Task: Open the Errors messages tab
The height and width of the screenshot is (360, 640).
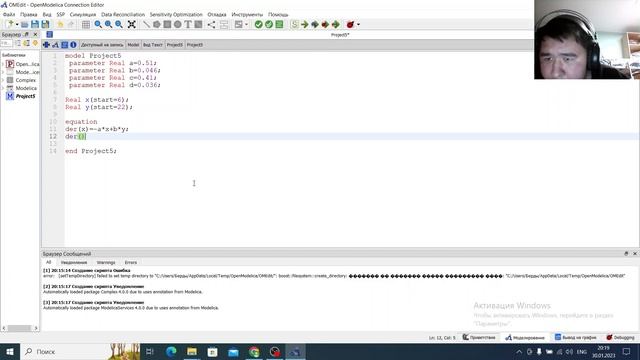Action: [x=131, y=262]
